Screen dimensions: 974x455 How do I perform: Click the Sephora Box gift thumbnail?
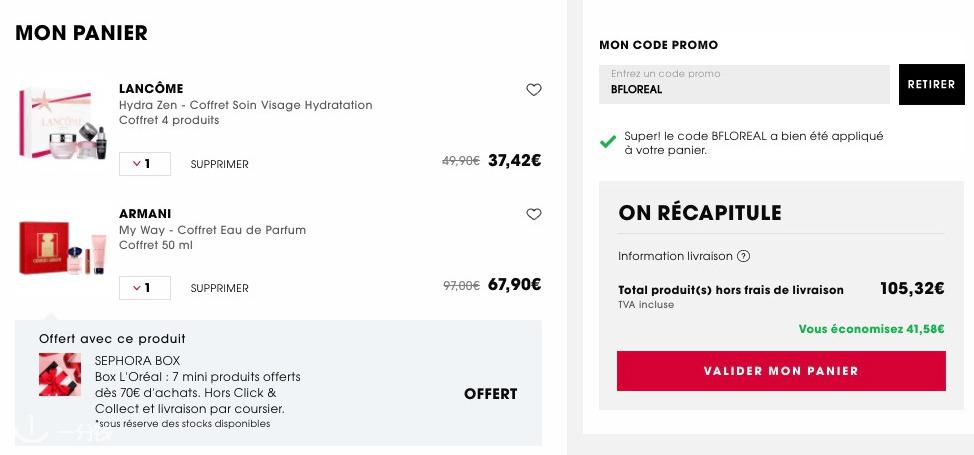coord(60,374)
